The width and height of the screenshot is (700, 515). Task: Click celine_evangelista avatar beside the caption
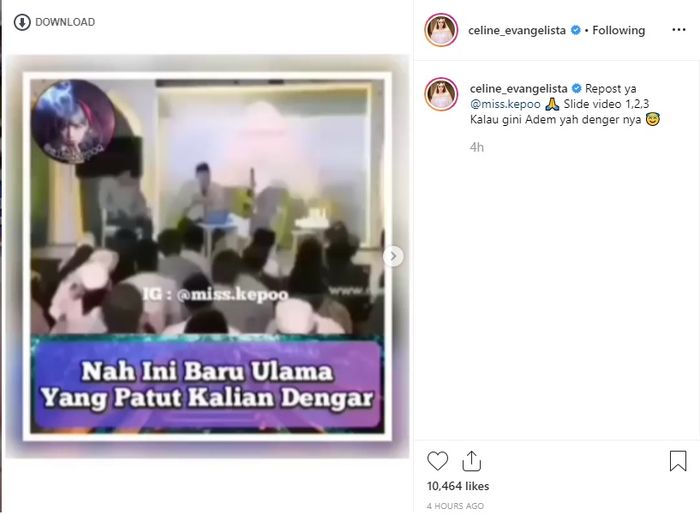click(441, 94)
